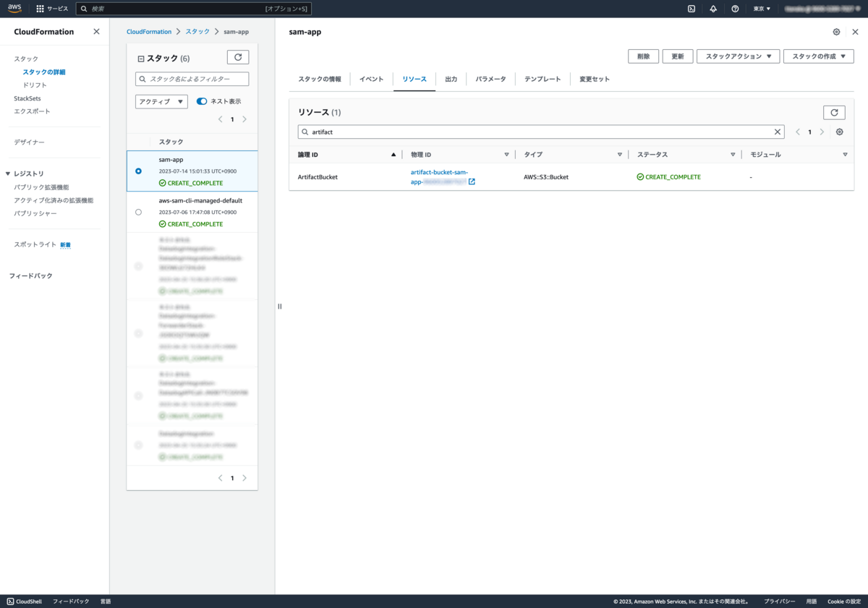Open CloudShell in the footer
The width and height of the screenshot is (868, 608).
(x=25, y=601)
